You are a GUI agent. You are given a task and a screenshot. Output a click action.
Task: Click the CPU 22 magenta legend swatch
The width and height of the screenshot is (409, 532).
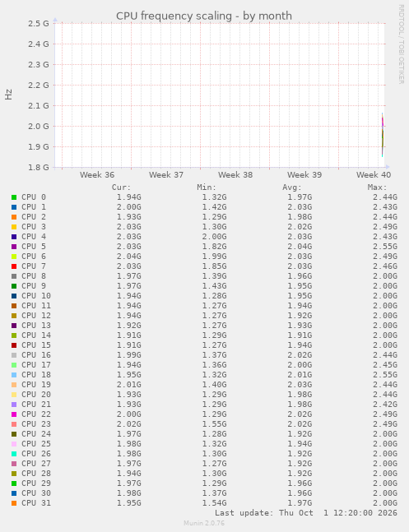click(x=14, y=414)
